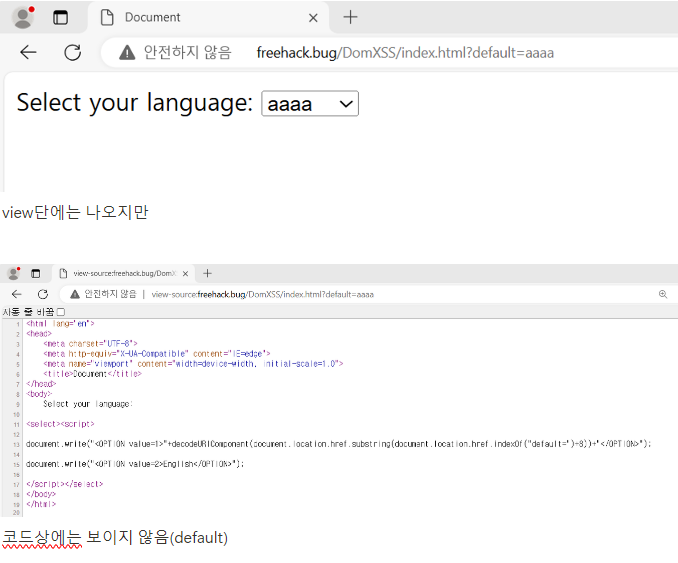Click the not-secure warning icon in top browser
The height and width of the screenshot is (563, 678).
127,53
